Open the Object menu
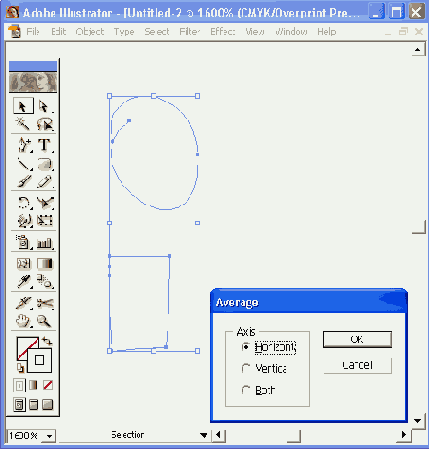This screenshot has width=429, height=449. pyautogui.click(x=90, y=32)
